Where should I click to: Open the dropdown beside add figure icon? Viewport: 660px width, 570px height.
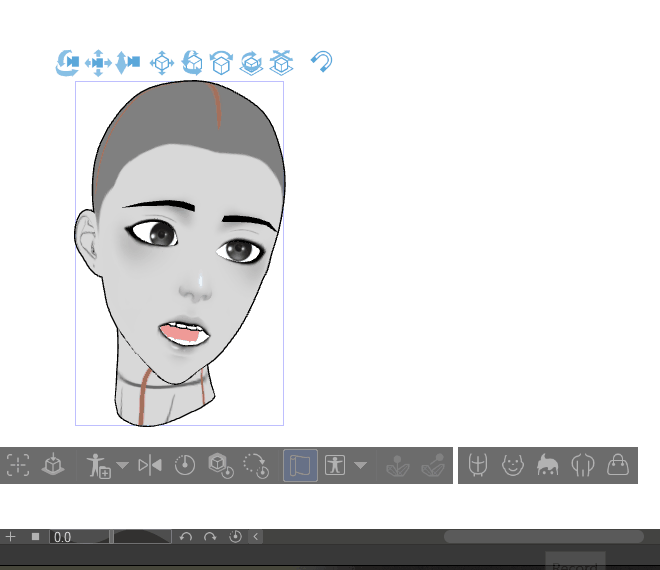(x=122, y=465)
